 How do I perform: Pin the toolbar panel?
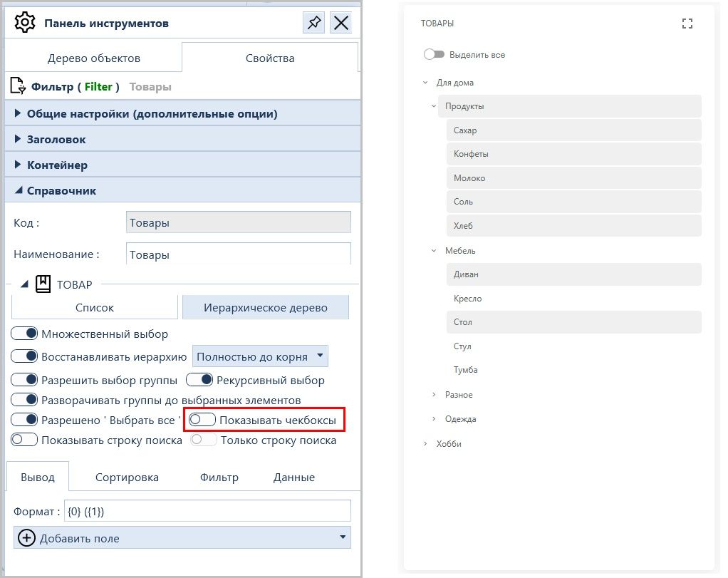point(314,22)
